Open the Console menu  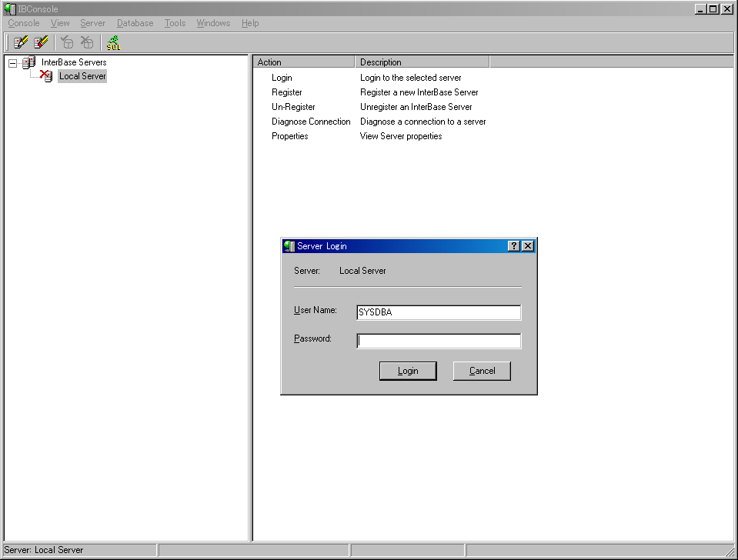pyautogui.click(x=24, y=23)
